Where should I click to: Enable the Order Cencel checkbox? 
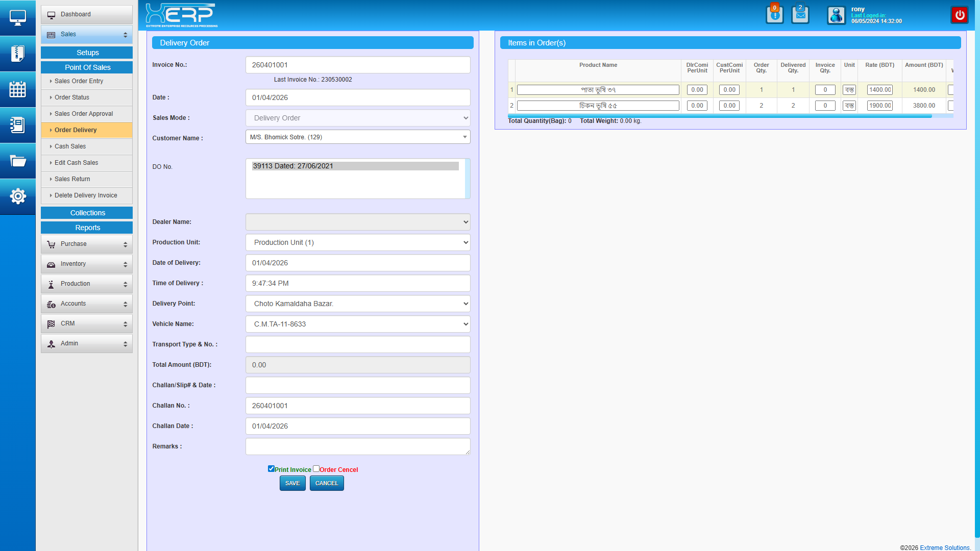pyautogui.click(x=316, y=469)
